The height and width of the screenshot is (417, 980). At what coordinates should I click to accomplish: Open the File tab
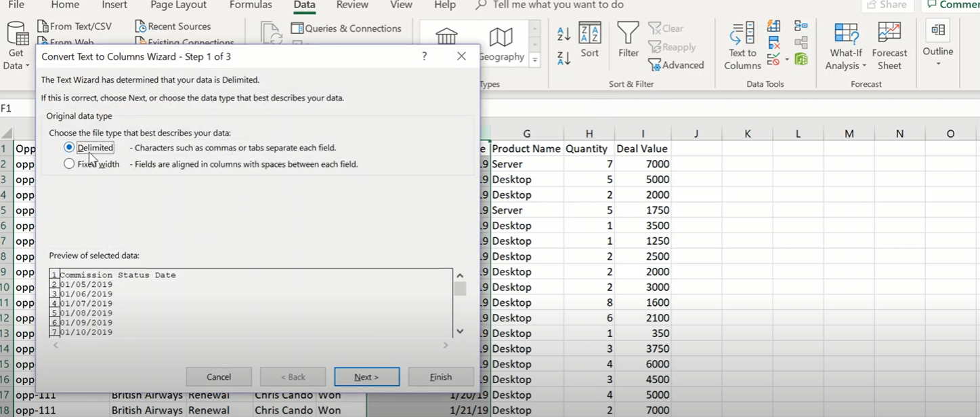(x=16, y=5)
